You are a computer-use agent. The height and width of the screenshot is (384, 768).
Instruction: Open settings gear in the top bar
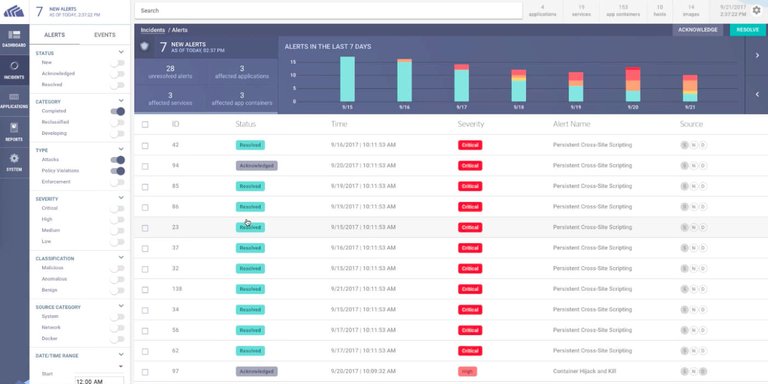(x=756, y=10)
